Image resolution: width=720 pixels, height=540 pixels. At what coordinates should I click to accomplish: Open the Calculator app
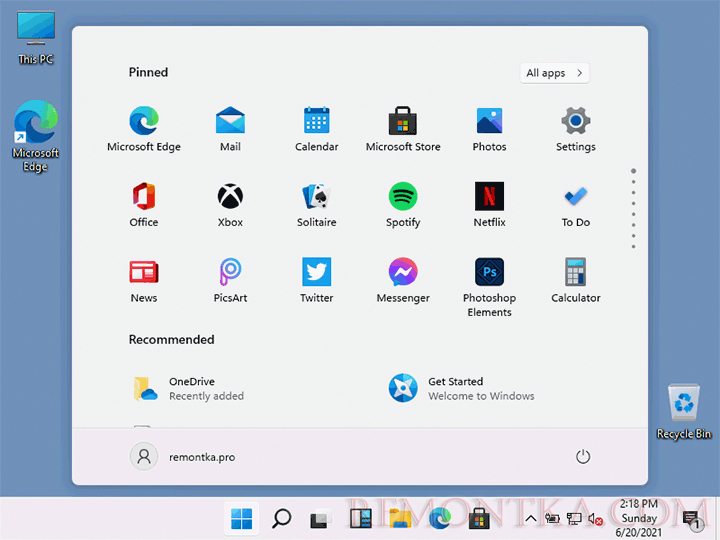point(575,281)
